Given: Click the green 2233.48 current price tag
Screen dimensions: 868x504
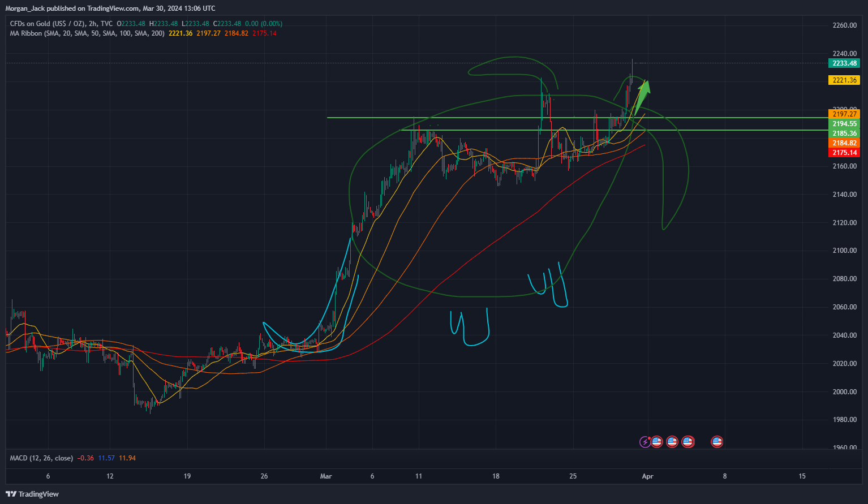Looking at the screenshot, I should coord(844,63).
